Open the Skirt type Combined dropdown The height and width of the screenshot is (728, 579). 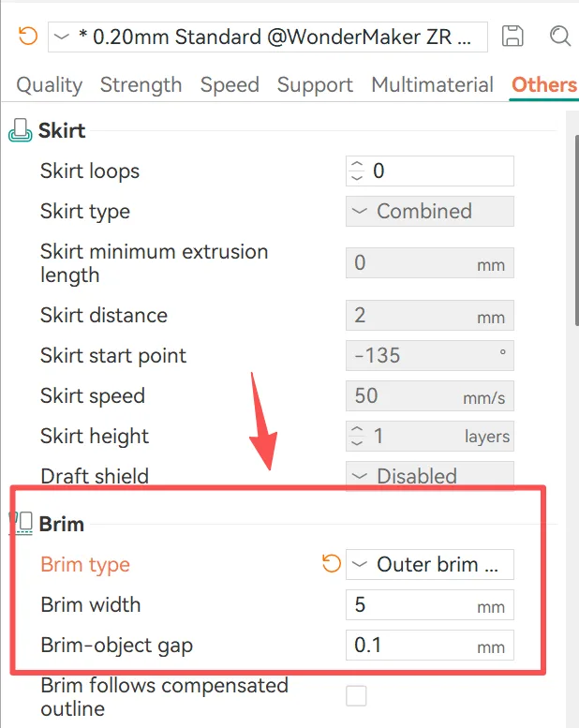[430, 211]
